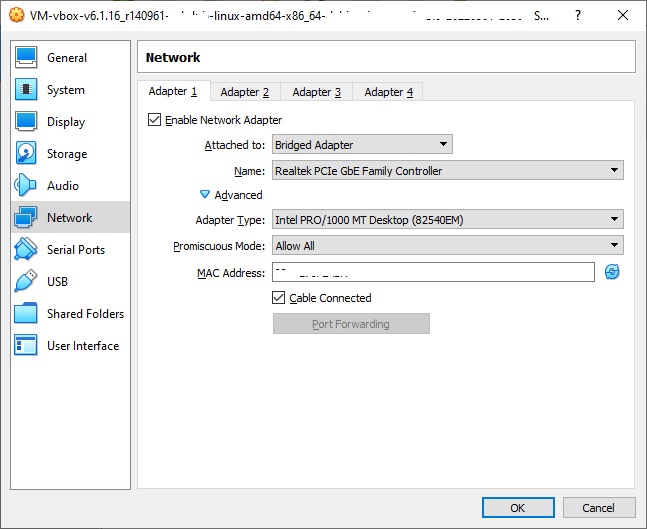Click inside the MAC Address field
This screenshot has width=647, height=529.
tap(433, 272)
